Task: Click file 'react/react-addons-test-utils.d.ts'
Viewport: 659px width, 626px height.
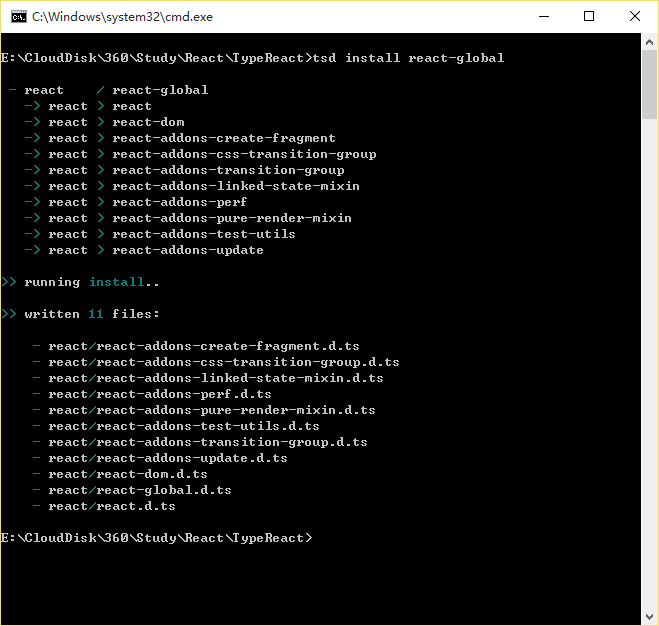Action: pyautogui.click(x=184, y=426)
